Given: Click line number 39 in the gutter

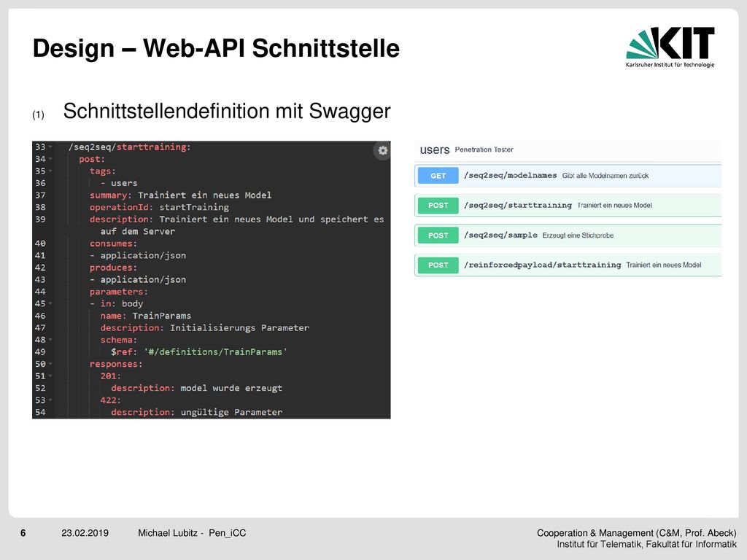Looking at the screenshot, I should click(41, 219).
